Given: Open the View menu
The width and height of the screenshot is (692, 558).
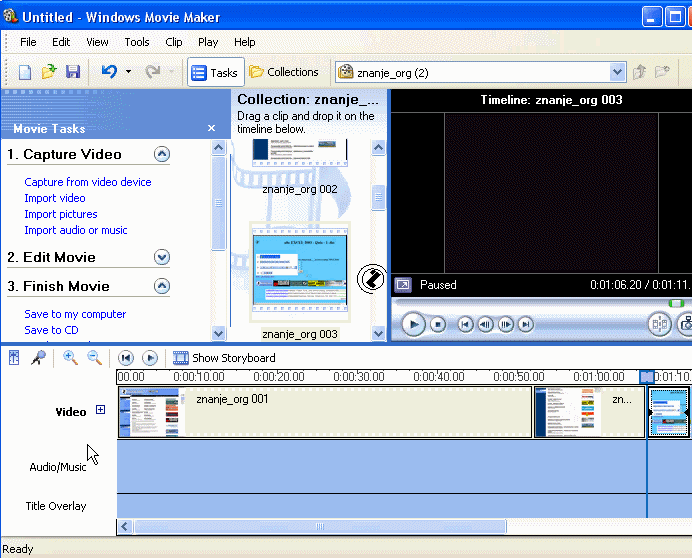Looking at the screenshot, I should click(x=97, y=42).
